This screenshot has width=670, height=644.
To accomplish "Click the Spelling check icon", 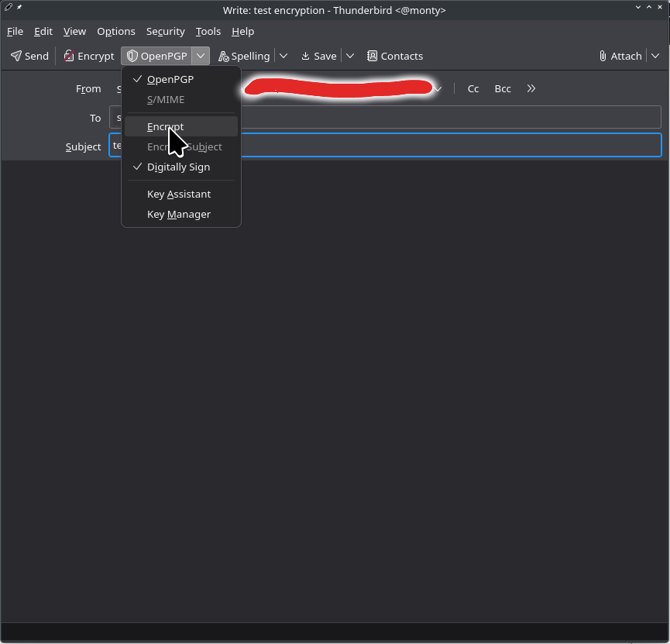I will pos(224,56).
